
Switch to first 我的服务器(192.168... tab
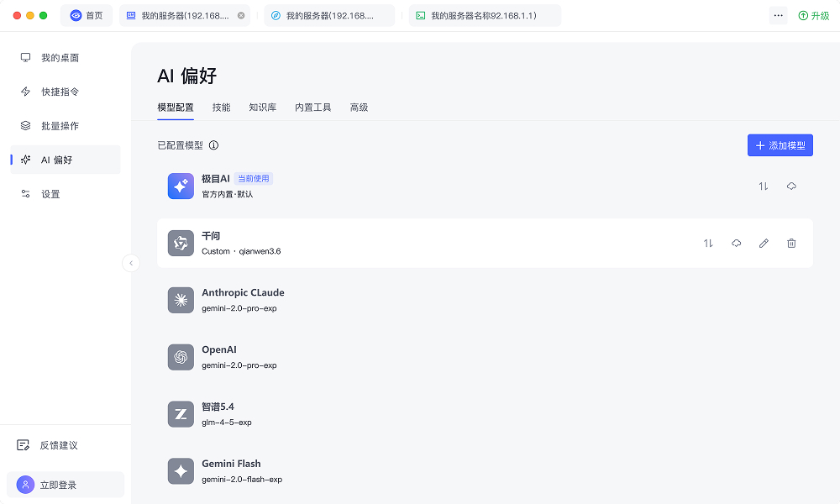click(x=186, y=15)
